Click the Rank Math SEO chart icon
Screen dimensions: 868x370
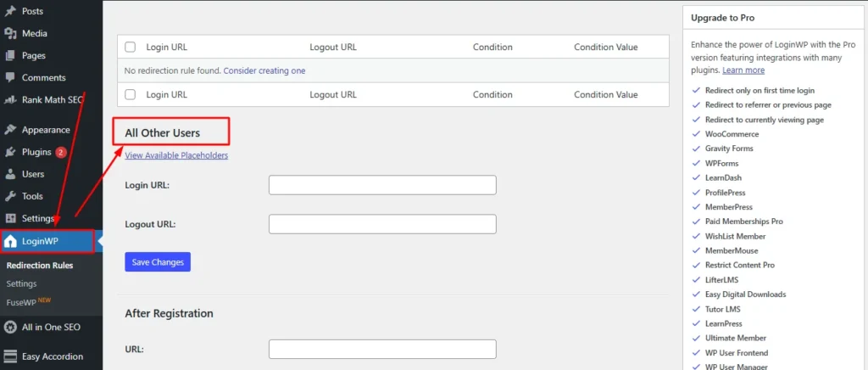pos(10,100)
